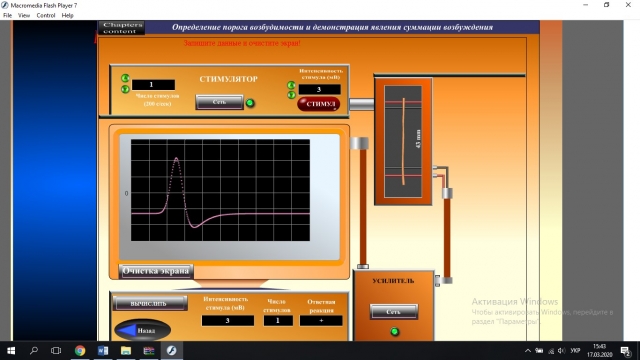640x360 pixels.
Task: Click the response reaction result field
Action: pos(321,321)
